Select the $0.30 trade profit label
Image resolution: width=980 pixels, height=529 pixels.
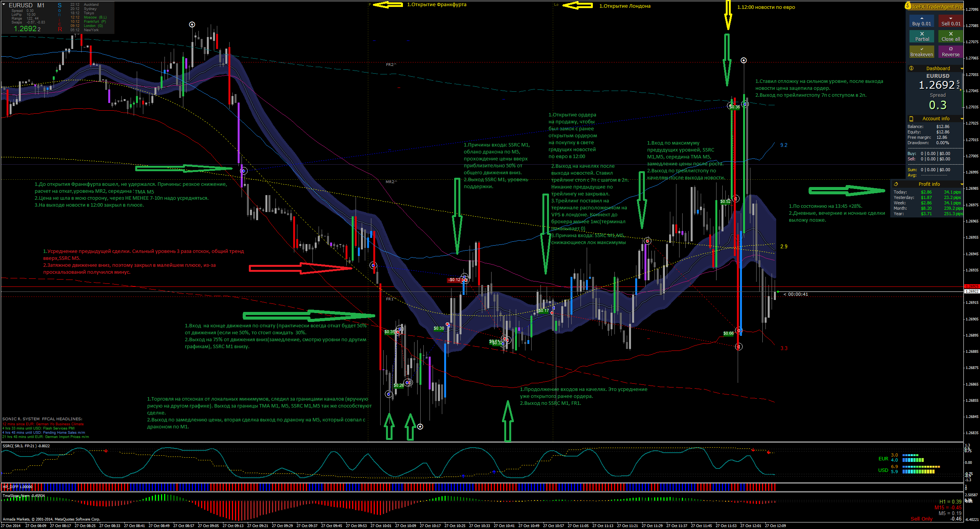439,329
